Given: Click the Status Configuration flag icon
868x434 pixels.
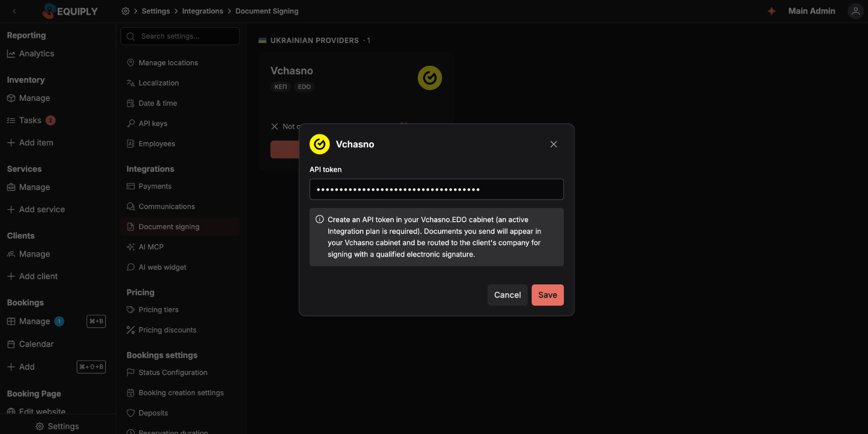Looking at the screenshot, I should click(131, 373).
